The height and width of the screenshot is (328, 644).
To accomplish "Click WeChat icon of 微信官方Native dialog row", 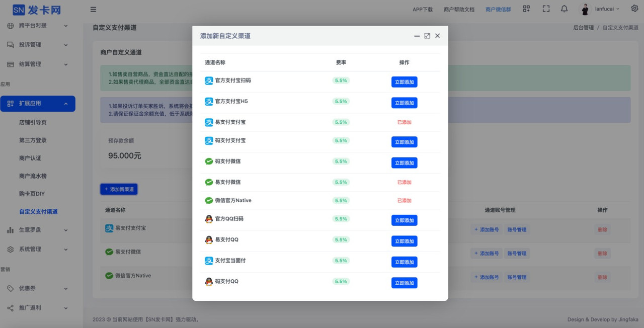I will (209, 200).
